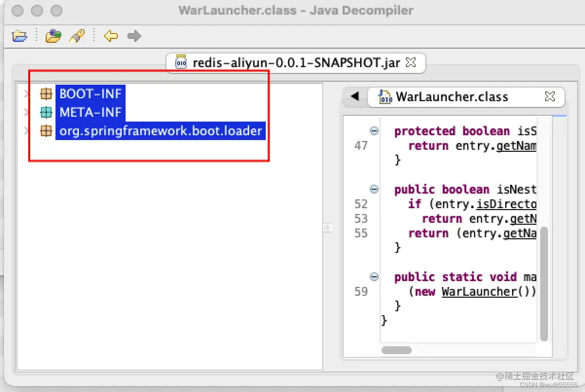Click line number 47 in gutter
The width and height of the screenshot is (585, 392).
point(361,145)
